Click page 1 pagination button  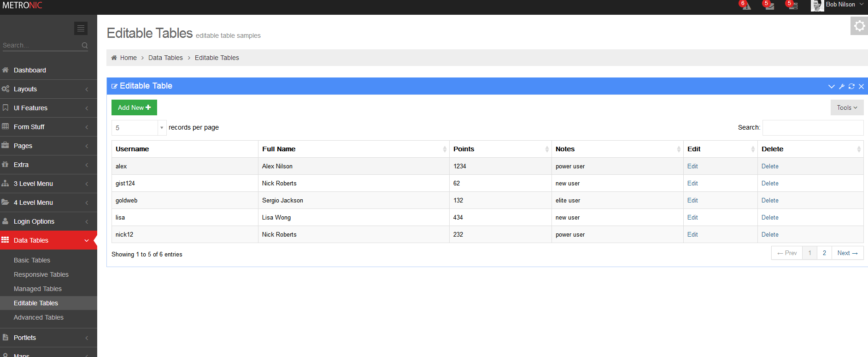[809, 253]
